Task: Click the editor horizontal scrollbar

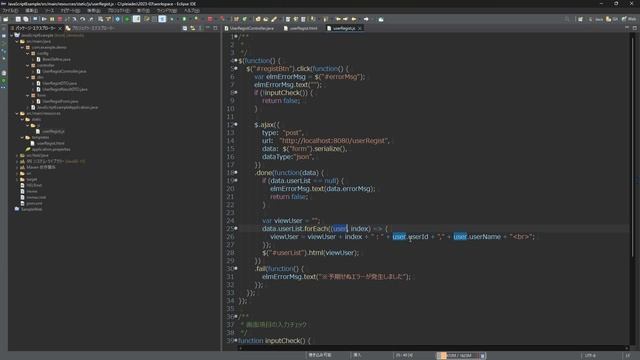Action: pos(433,348)
